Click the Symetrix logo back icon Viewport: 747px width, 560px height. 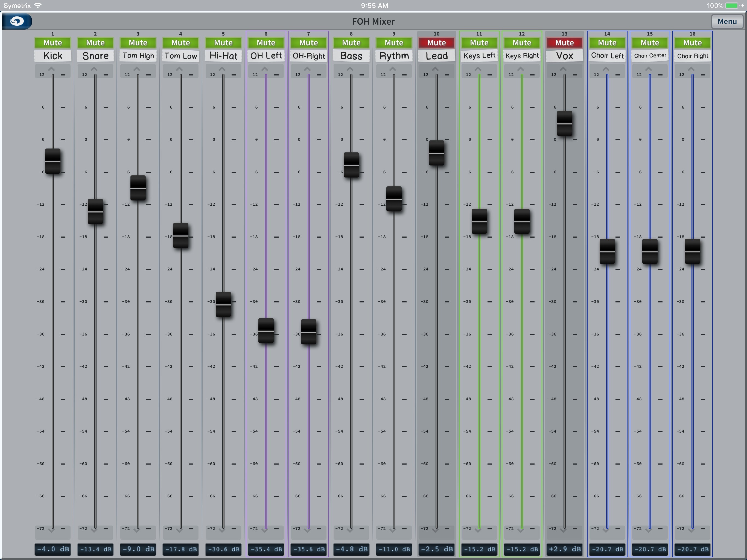[x=17, y=21]
